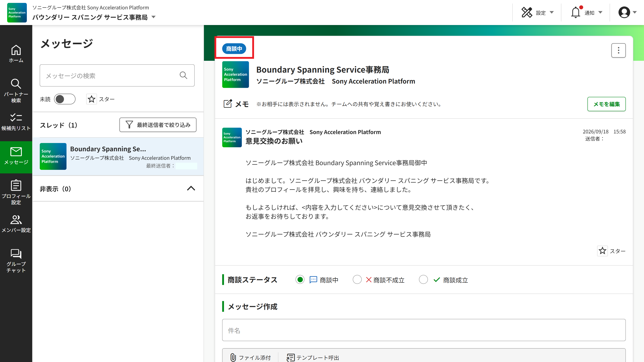Click the 件名 subject input field
The image size is (644, 362).
click(424, 330)
